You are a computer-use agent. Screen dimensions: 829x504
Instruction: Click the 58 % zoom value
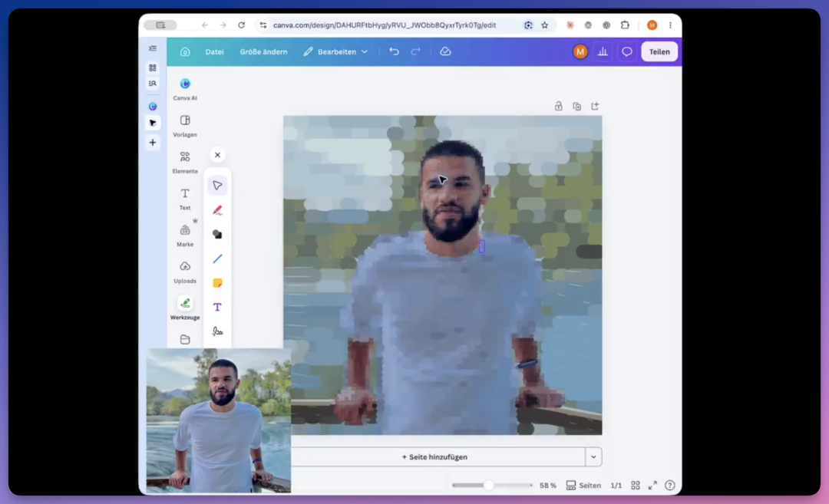click(x=548, y=485)
